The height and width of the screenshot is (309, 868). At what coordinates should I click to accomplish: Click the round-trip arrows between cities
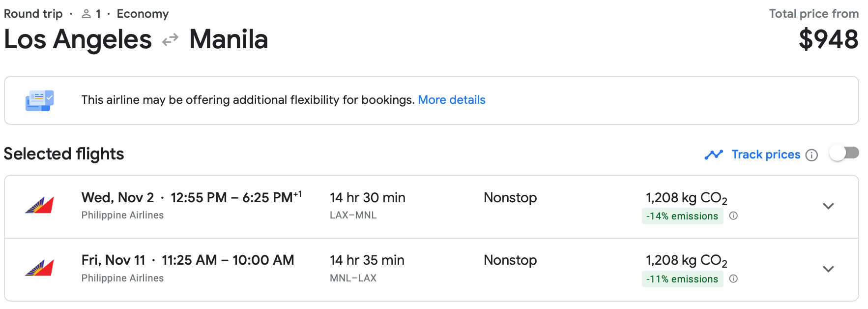click(x=170, y=40)
